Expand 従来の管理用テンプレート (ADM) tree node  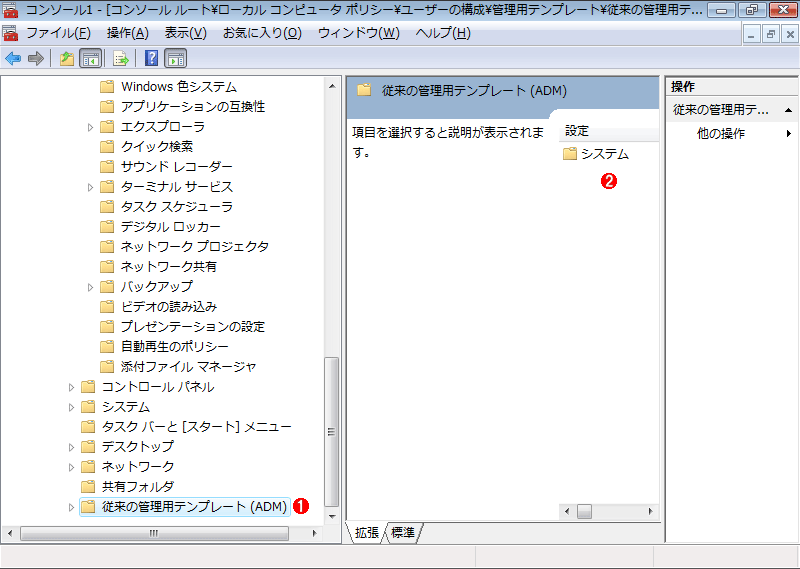71,507
